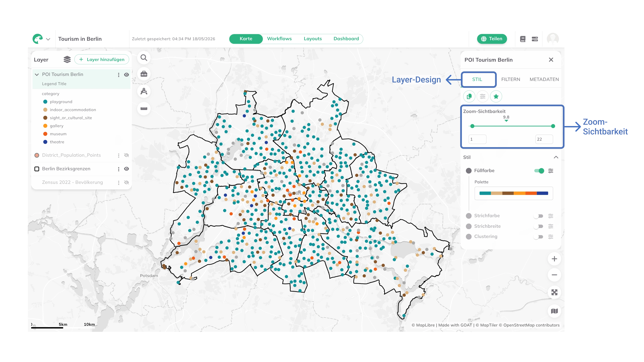Open the server jobs icon
This screenshot has height=362, width=644.
535,39
